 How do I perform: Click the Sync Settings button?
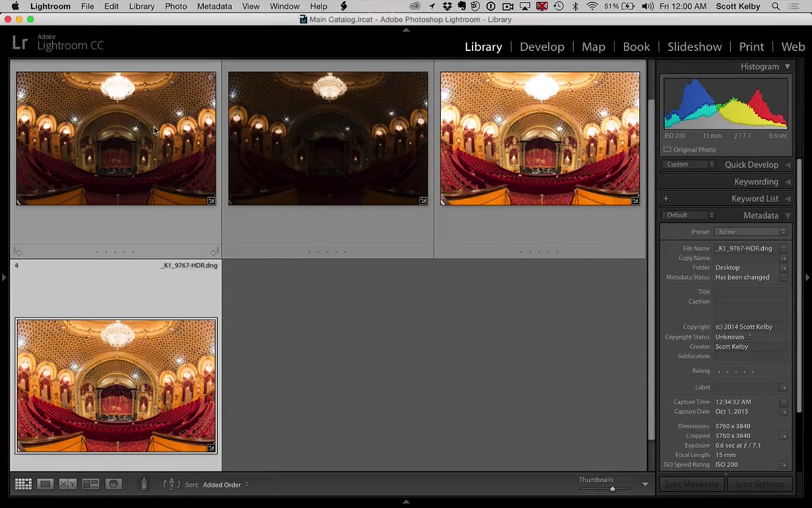(x=759, y=484)
